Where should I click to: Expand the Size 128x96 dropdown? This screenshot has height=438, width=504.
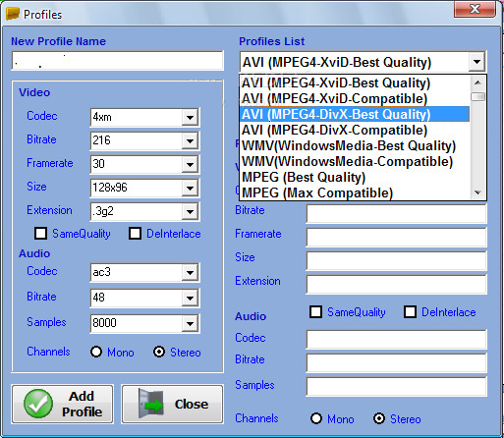coord(190,188)
